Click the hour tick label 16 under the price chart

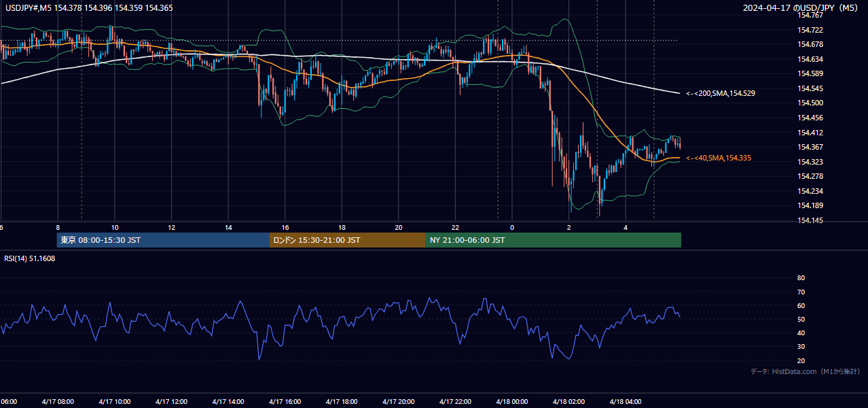pyautogui.click(x=285, y=227)
